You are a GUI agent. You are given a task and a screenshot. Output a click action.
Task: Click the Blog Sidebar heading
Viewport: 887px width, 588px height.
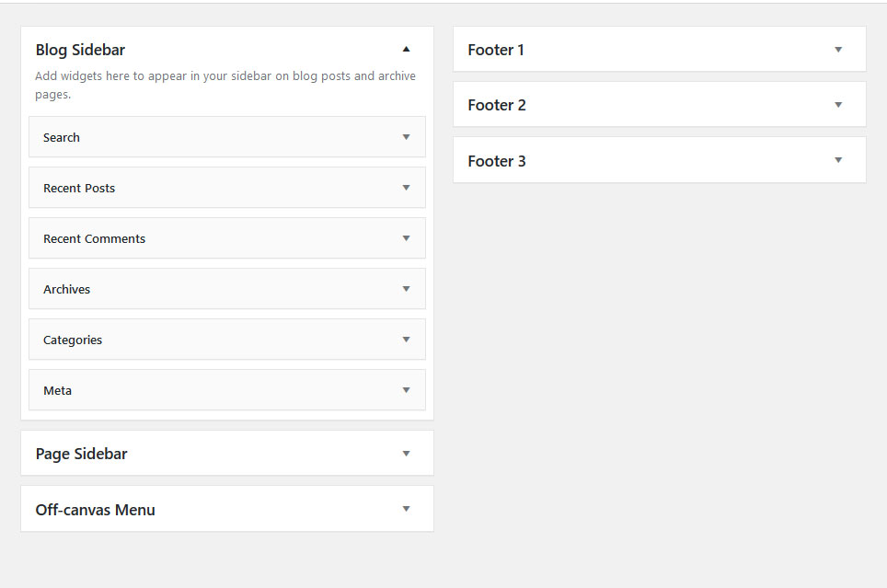coord(80,50)
